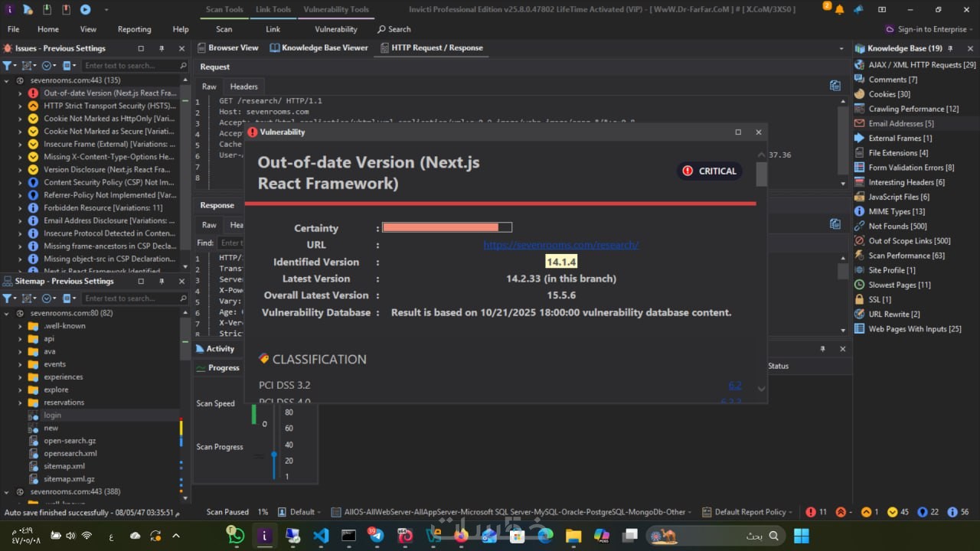Open WhatsApp from the taskbar
The height and width of the screenshot is (551, 980).
(235, 536)
